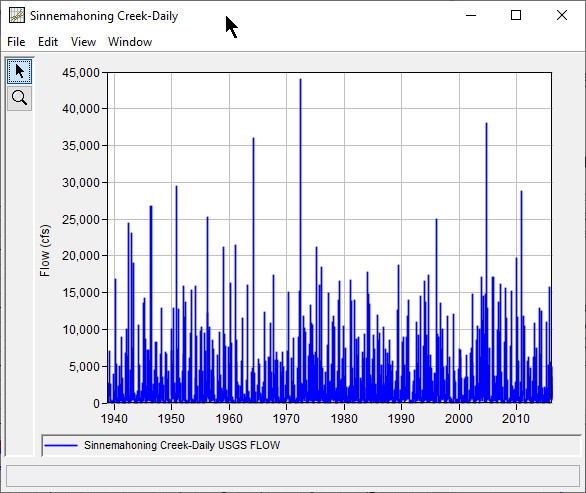Click the window title Sinnemahoning Creek-Daily
Screen dimensions: 586x493
coord(104,16)
